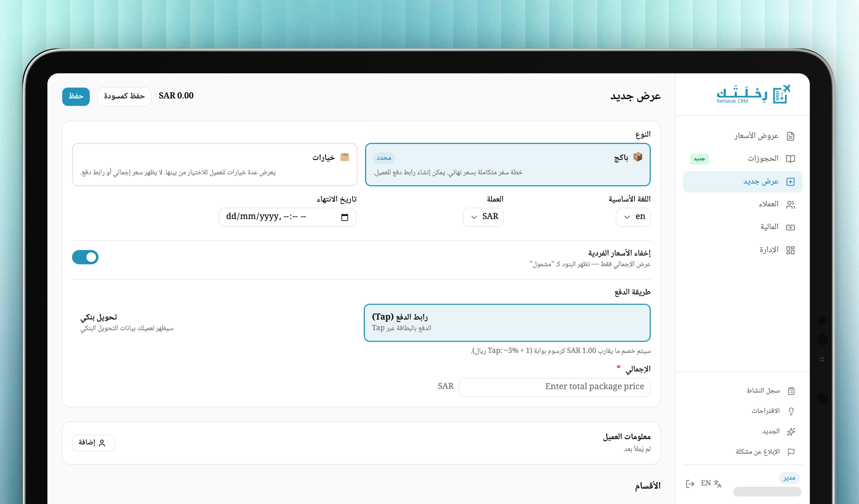Toggle إخفاء الأسعار الفردية switch
The width and height of the screenshot is (859, 504).
click(85, 257)
